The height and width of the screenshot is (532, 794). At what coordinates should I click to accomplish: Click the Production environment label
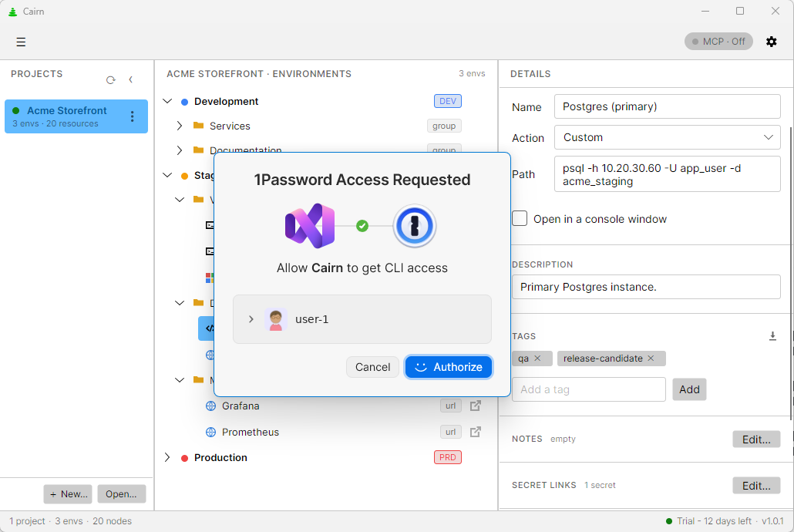[x=220, y=457]
